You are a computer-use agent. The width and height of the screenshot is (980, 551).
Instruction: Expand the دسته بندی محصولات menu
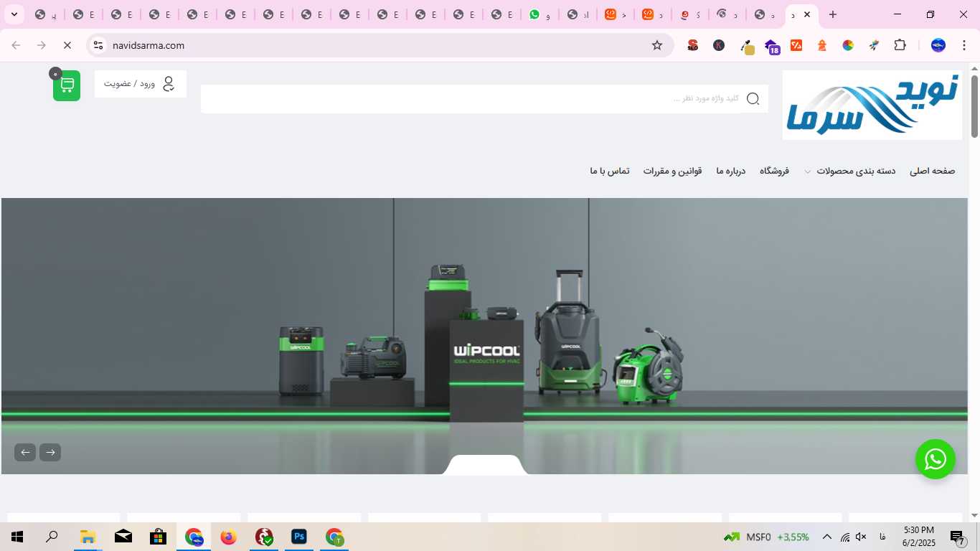click(x=850, y=171)
